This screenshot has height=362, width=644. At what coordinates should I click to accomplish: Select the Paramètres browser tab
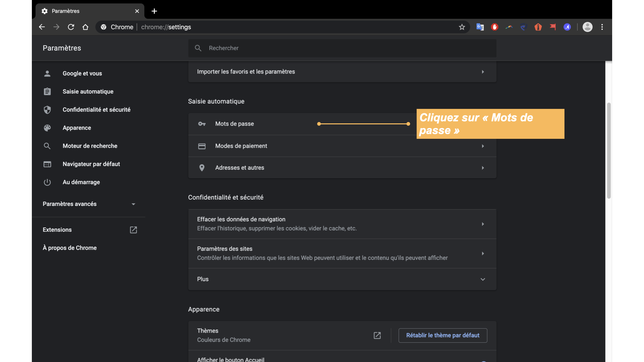90,11
